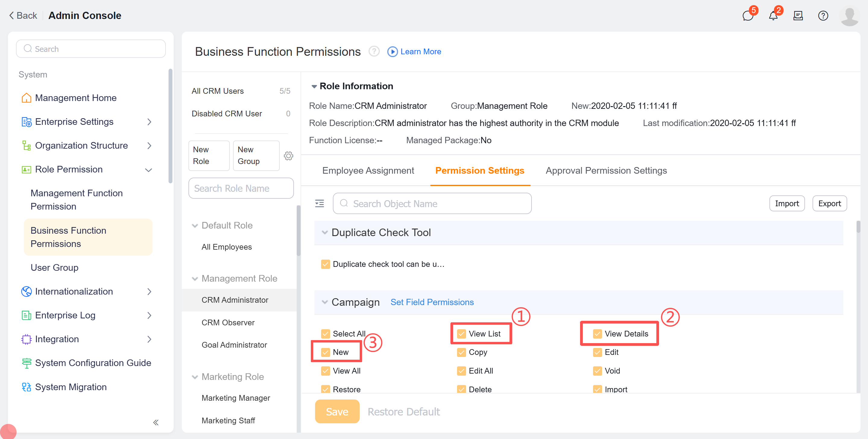Open the gear settings icon beside New Group
Screen dimensions: 868x439
click(289, 156)
